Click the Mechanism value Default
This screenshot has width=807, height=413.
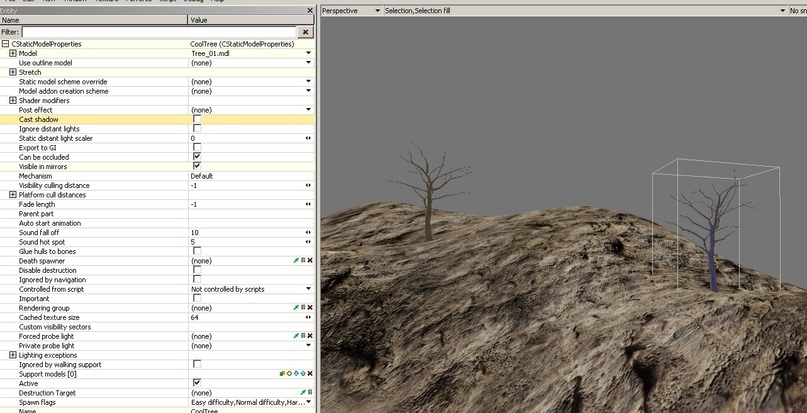[202, 176]
